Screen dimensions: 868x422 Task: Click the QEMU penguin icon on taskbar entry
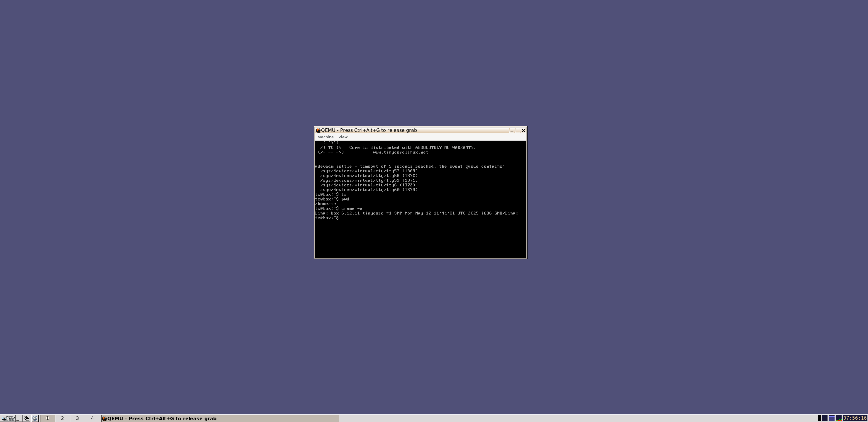(104, 418)
